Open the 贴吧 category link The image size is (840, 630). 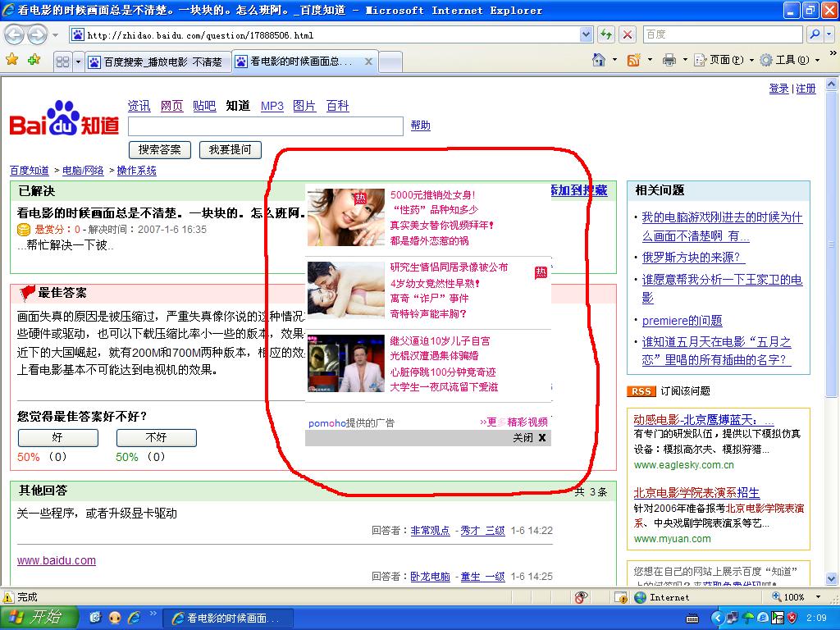(x=204, y=106)
